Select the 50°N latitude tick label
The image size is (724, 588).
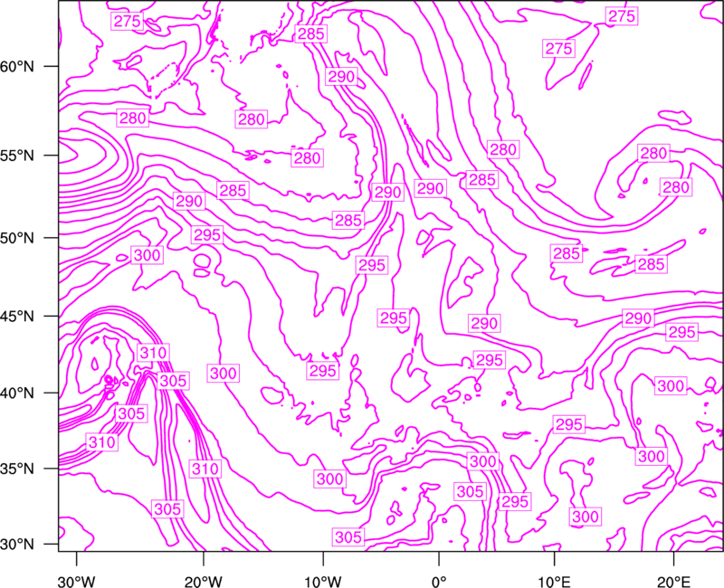[17, 238]
